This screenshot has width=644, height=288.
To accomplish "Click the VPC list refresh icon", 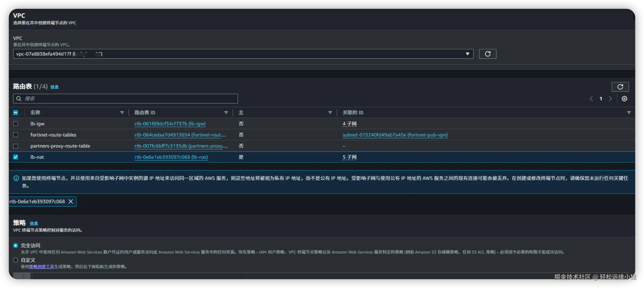I will click(x=487, y=54).
